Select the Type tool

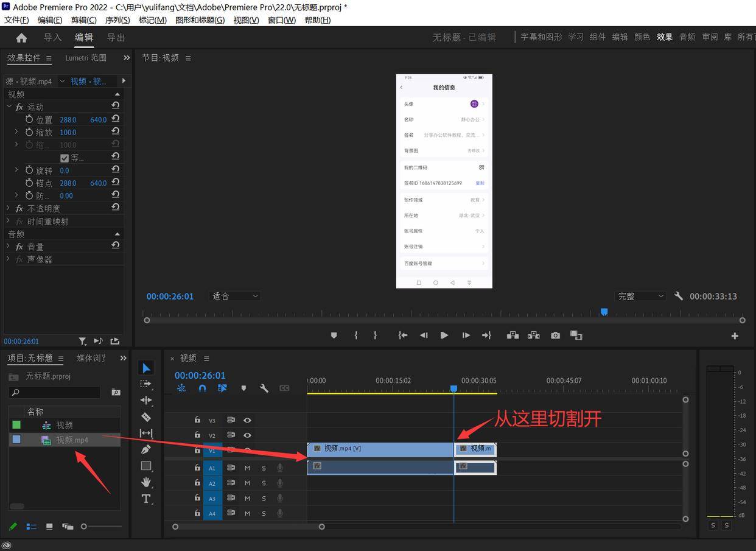click(x=146, y=499)
